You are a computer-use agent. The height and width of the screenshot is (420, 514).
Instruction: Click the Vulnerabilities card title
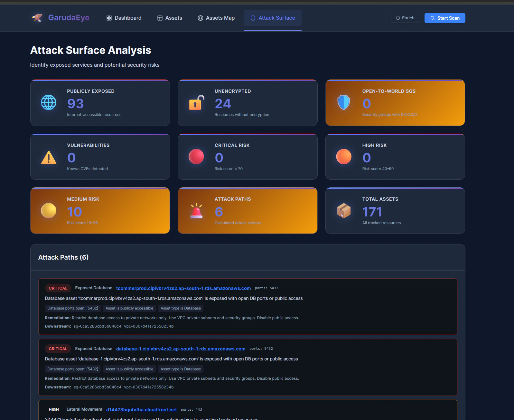click(88, 145)
